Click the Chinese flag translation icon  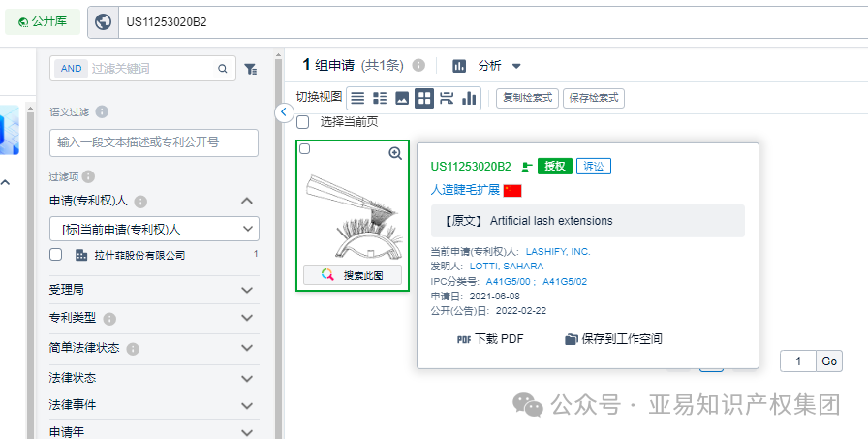tap(512, 191)
